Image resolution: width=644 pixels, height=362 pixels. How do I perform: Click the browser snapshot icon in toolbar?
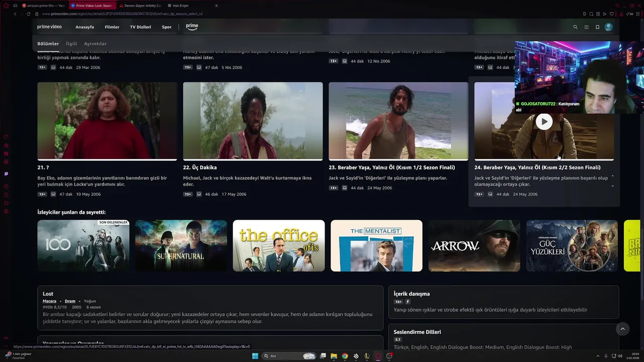(x=591, y=14)
